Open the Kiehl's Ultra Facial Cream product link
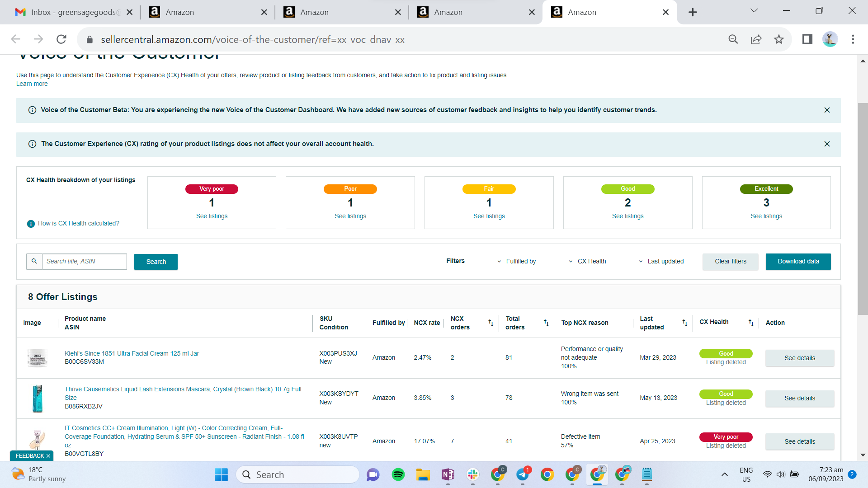The width and height of the screenshot is (868, 488). 132,353
